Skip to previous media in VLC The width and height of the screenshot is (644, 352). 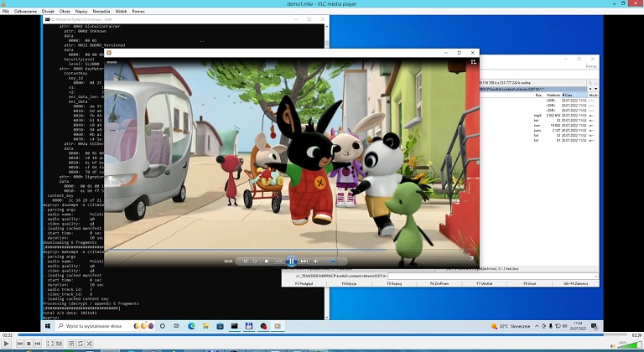[20, 344]
